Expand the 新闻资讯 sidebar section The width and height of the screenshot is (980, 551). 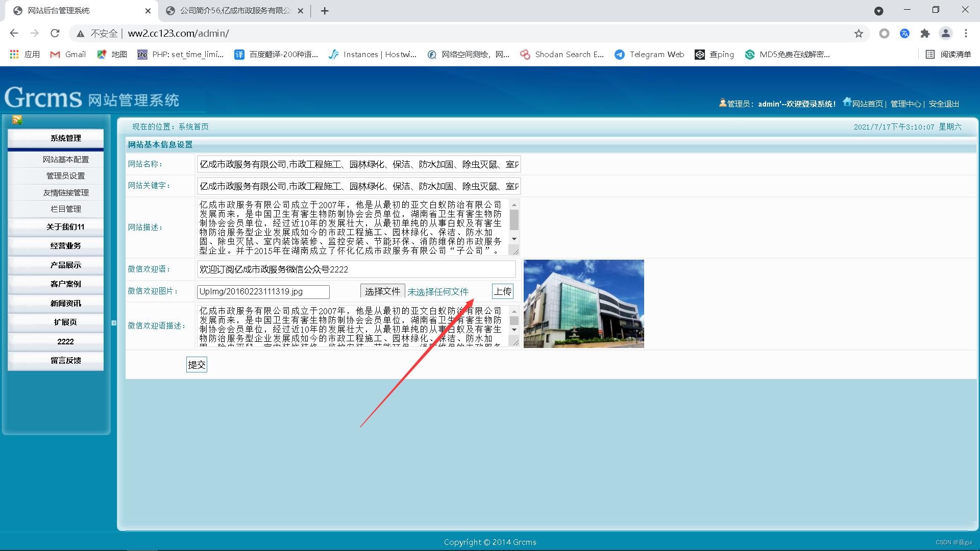coord(56,304)
